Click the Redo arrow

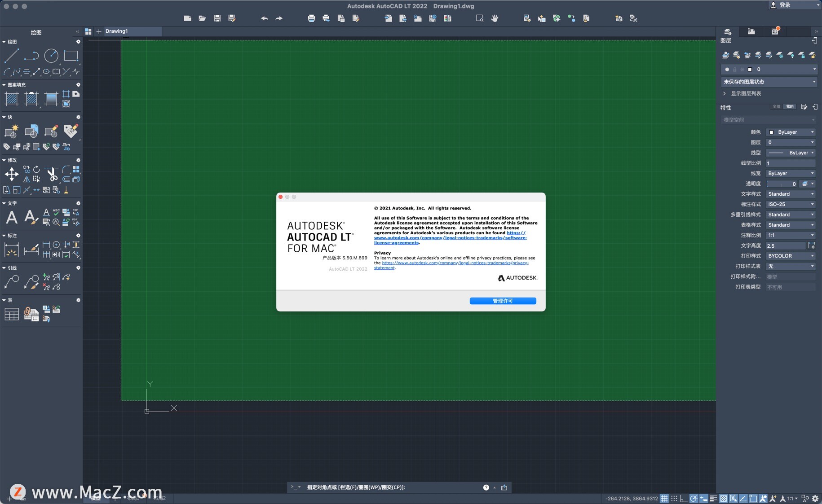279,18
